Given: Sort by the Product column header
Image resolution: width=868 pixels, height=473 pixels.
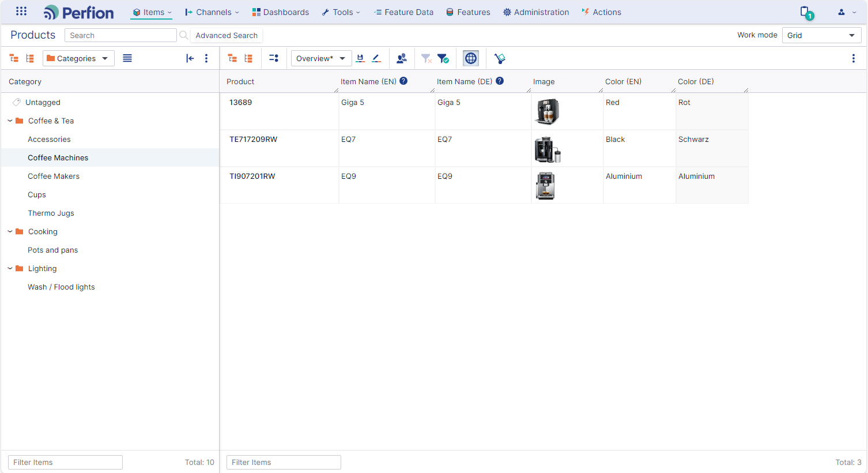Looking at the screenshot, I should (240, 81).
